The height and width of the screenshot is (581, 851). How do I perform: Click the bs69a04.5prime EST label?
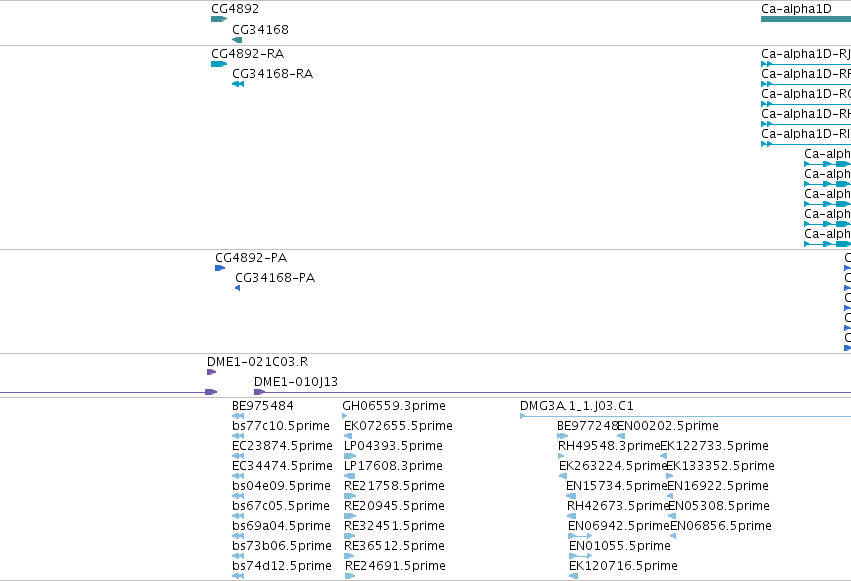(x=281, y=526)
